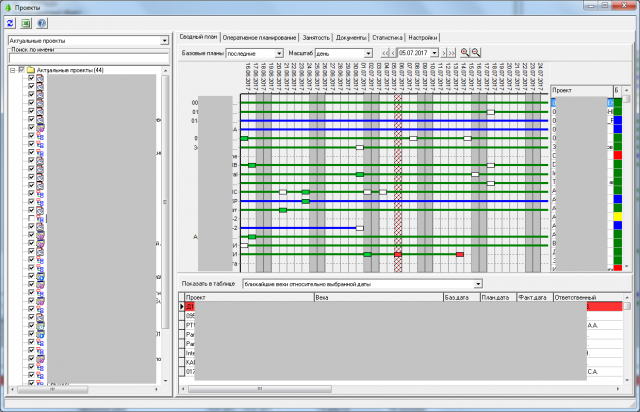Click the Проект header in the bottom table

(249, 297)
